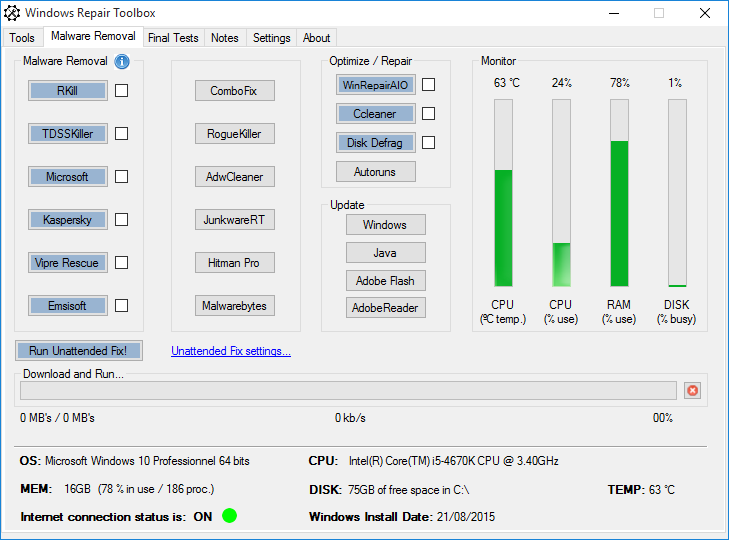Start the Malwarebytes download
This screenshot has width=729, height=540.
tap(234, 306)
